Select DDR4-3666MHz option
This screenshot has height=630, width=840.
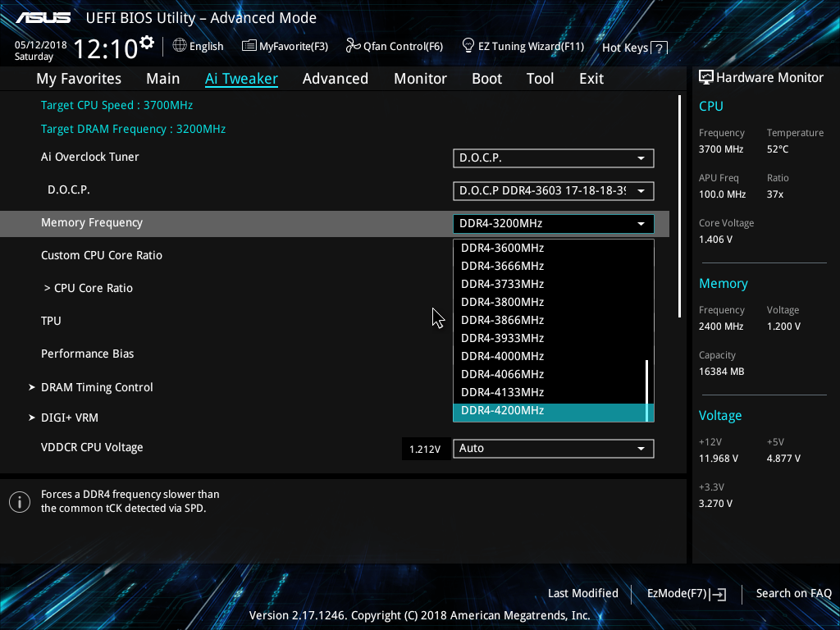point(550,267)
